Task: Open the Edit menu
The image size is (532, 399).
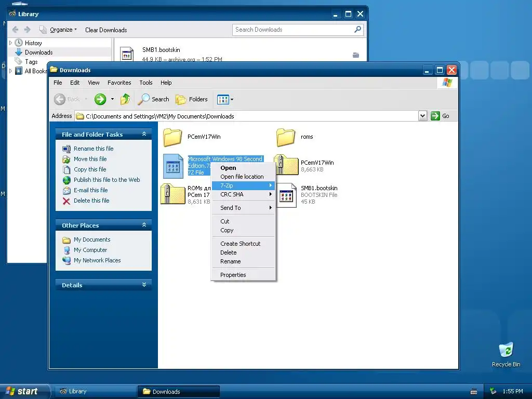Action: click(75, 83)
